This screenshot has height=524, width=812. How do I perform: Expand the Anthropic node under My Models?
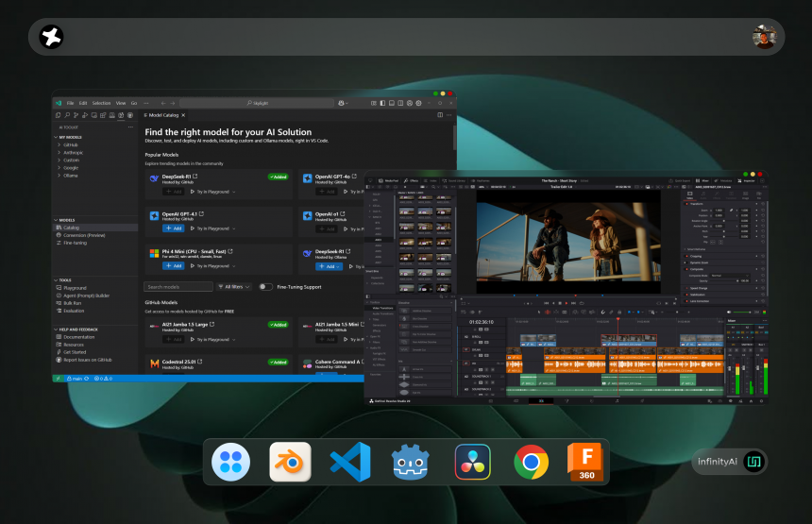59,153
